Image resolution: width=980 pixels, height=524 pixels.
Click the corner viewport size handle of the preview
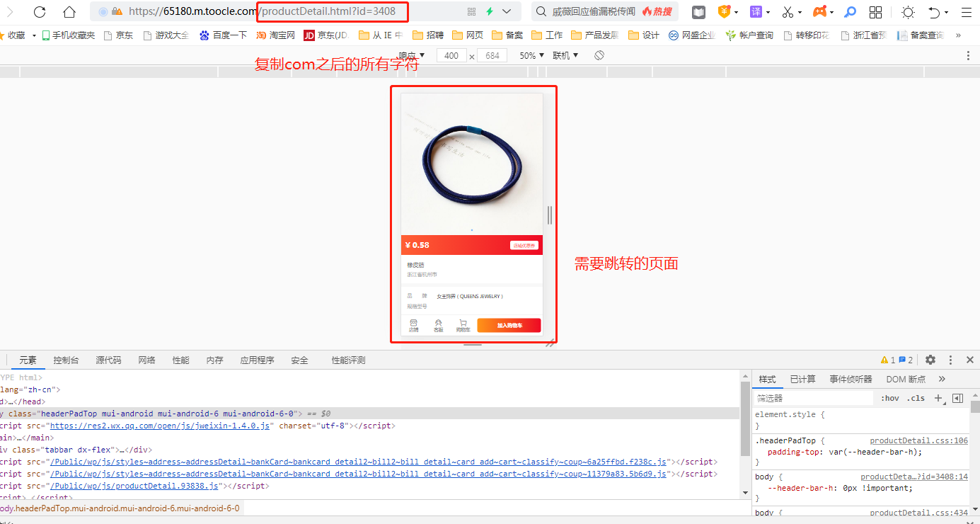(x=549, y=343)
